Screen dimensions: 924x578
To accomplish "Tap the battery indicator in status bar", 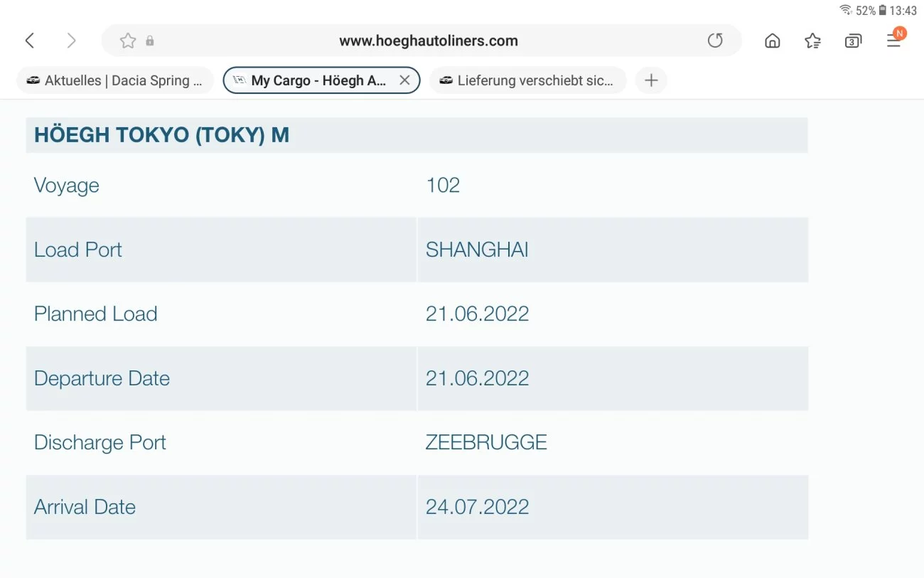I will click(882, 11).
